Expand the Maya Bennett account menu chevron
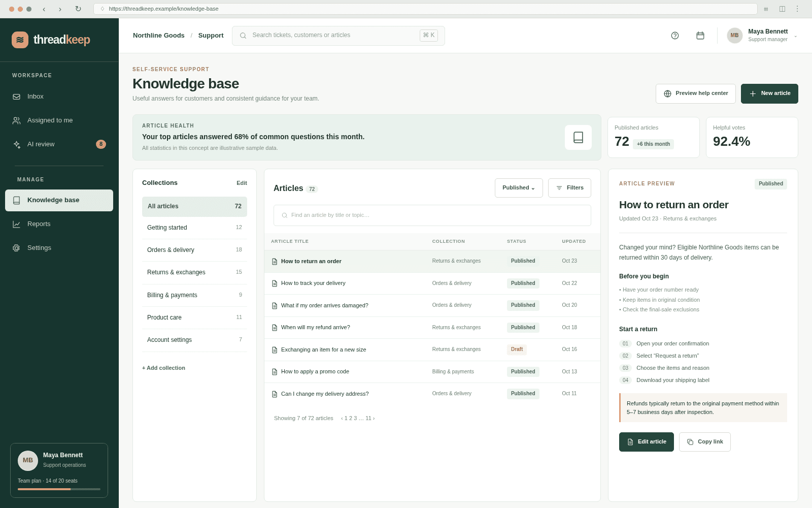Screen dimensions: 812x508 tap(795, 36)
